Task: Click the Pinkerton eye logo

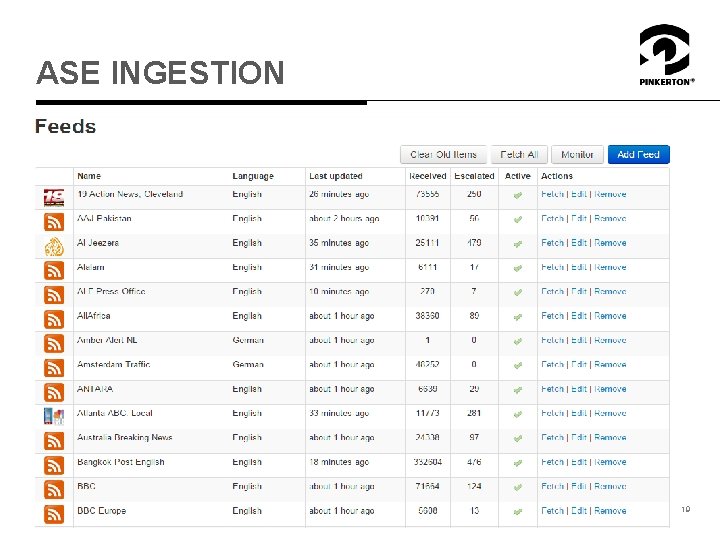Action: tap(664, 50)
